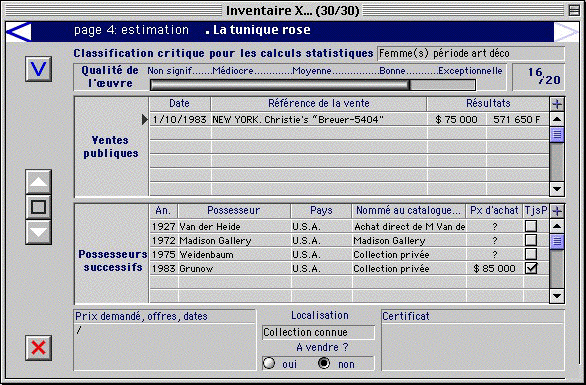
Task: Click 'Madison Gallery' in Possesseur column
Action: pyautogui.click(x=215, y=241)
